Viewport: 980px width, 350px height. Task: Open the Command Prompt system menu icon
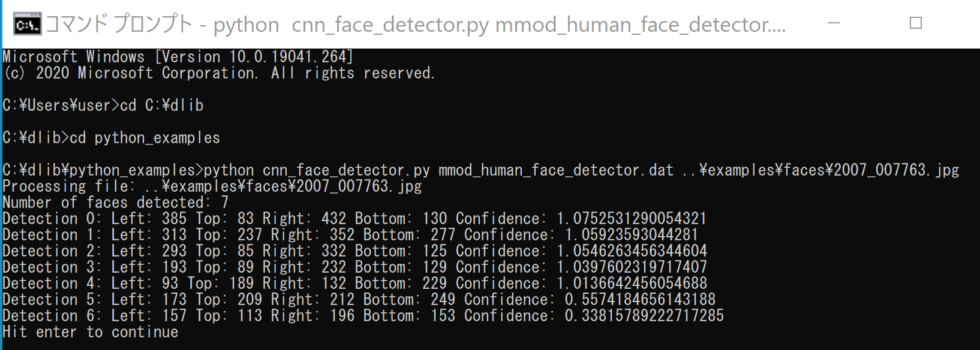pyautogui.click(x=28, y=25)
